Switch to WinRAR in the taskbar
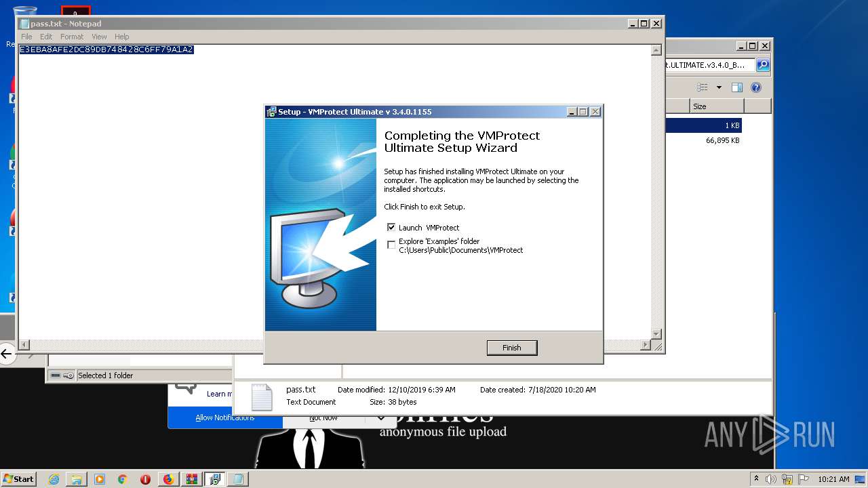Image resolution: width=868 pixels, height=488 pixels. 192,479
